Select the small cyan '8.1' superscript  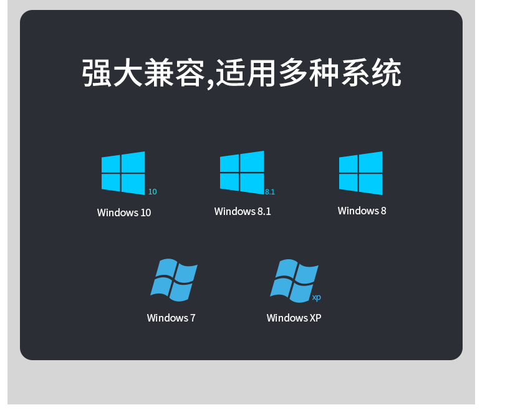270,192
